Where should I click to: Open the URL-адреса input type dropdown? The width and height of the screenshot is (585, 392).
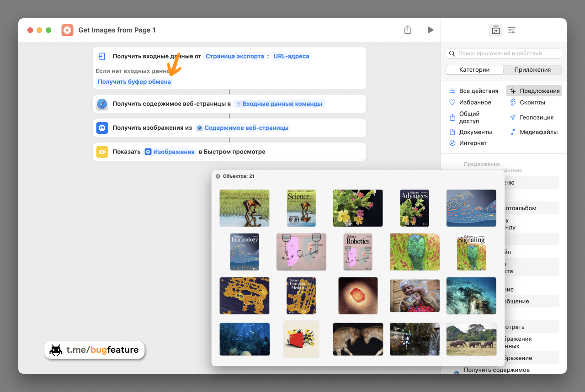(291, 56)
